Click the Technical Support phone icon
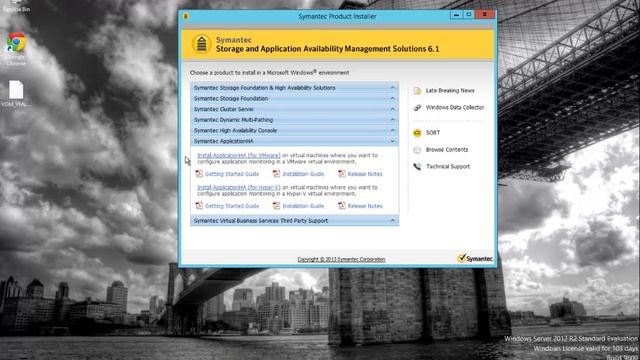 pyautogui.click(x=417, y=167)
